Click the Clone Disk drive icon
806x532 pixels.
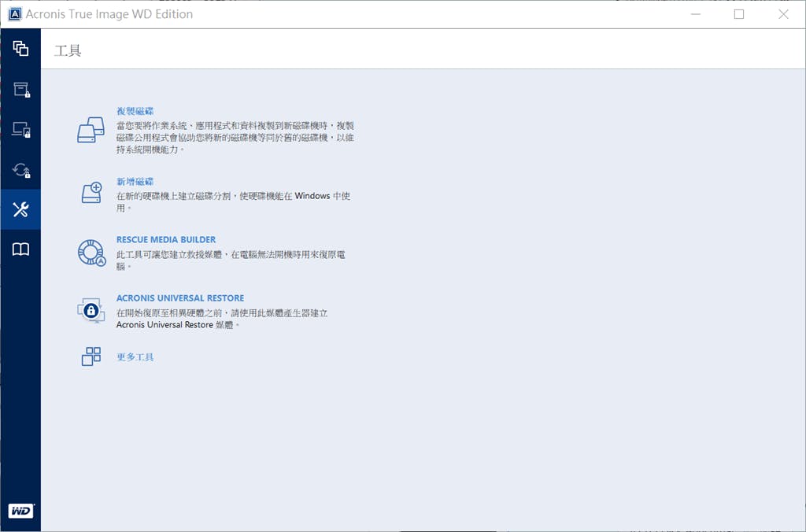pos(91,130)
